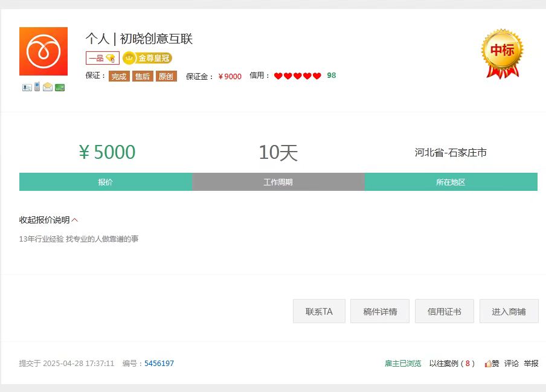Open the 个人 | 初晓创意互联 profile title
This screenshot has width=546, height=392.
[x=139, y=38]
